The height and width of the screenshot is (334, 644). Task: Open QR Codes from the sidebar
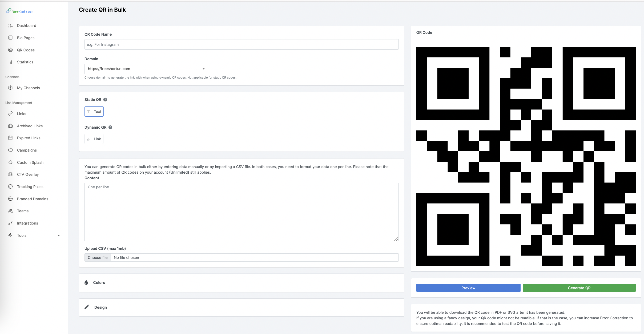click(26, 50)
